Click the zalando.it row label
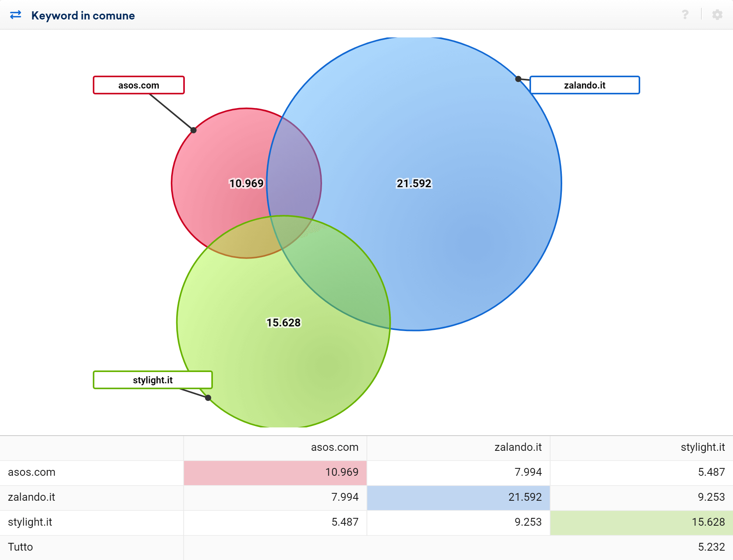The image size is (733, 560). 32,497
